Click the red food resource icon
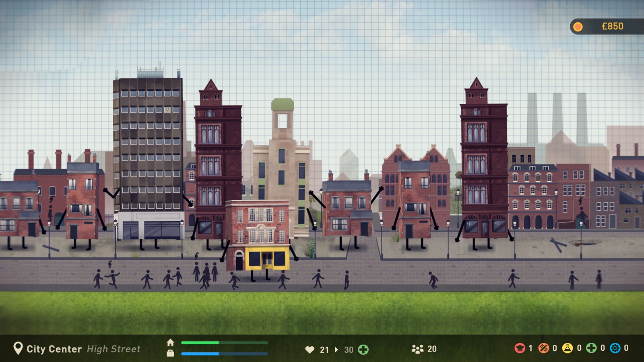The height and width of the screenshot is (362, 644). point(520,348)
